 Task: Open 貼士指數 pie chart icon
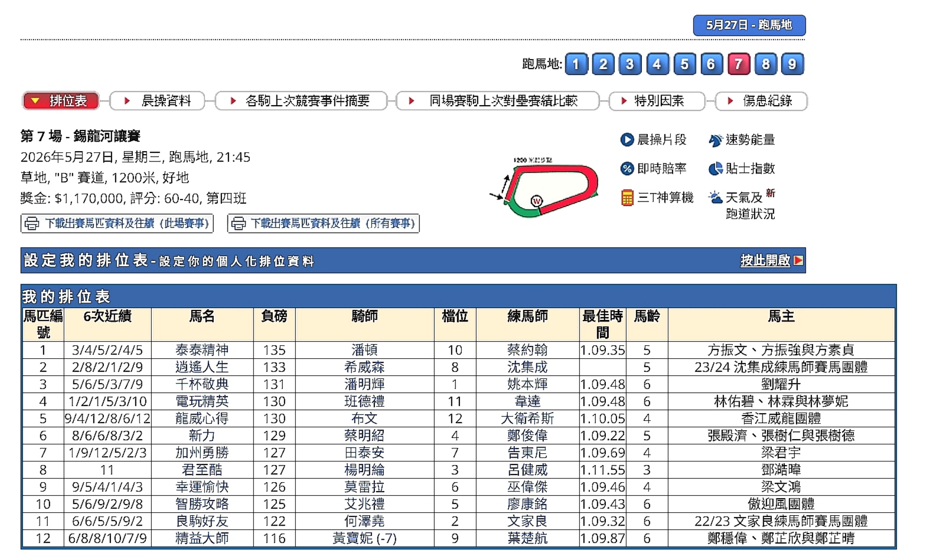tap(715, 169)
